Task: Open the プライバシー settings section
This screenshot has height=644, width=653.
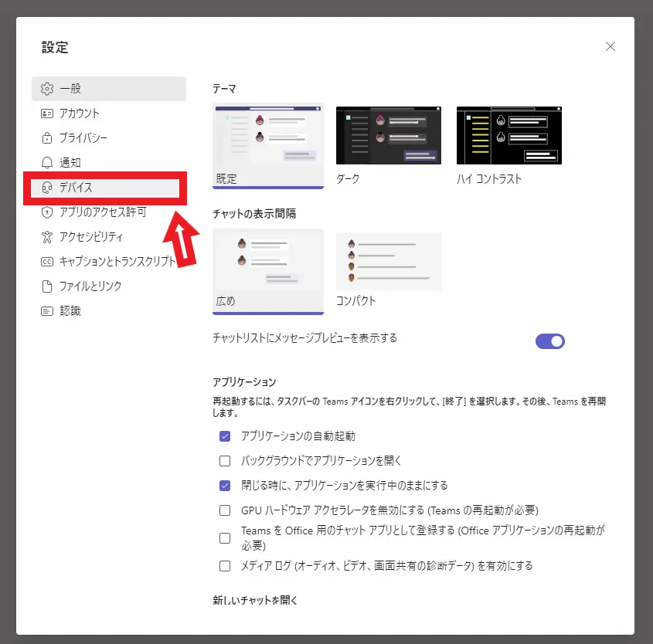Action: (109, 138)
